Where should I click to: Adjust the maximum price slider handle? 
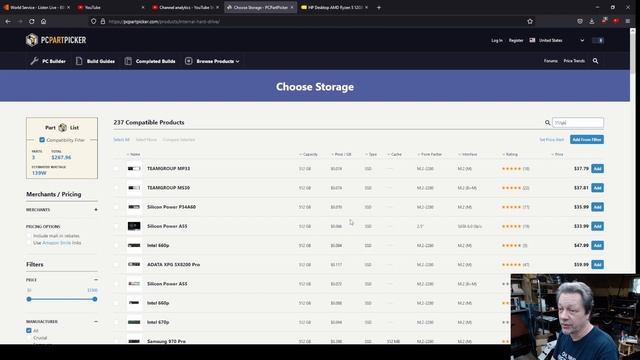tap(95, 299)
